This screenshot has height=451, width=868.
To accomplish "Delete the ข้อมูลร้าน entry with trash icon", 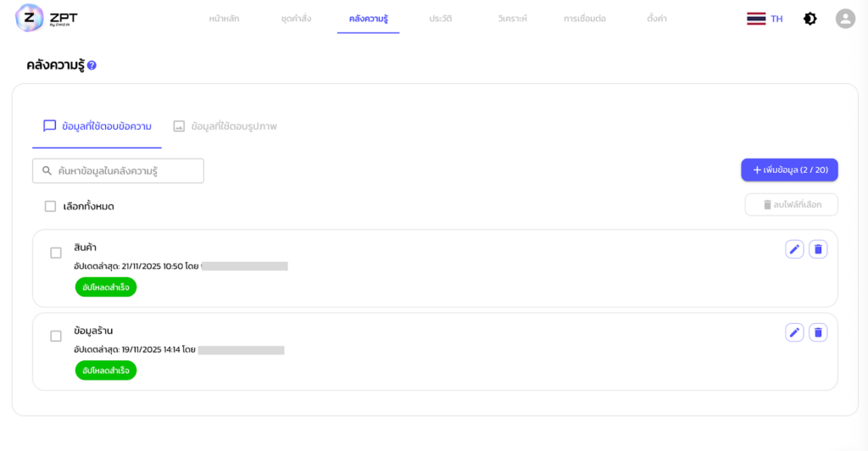I will (x=818, y=332).
